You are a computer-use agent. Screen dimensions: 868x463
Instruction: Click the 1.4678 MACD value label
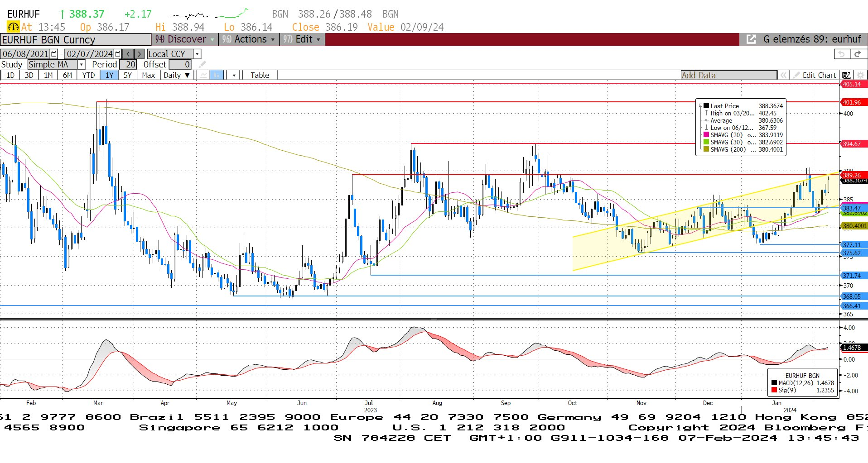[854, 348]
